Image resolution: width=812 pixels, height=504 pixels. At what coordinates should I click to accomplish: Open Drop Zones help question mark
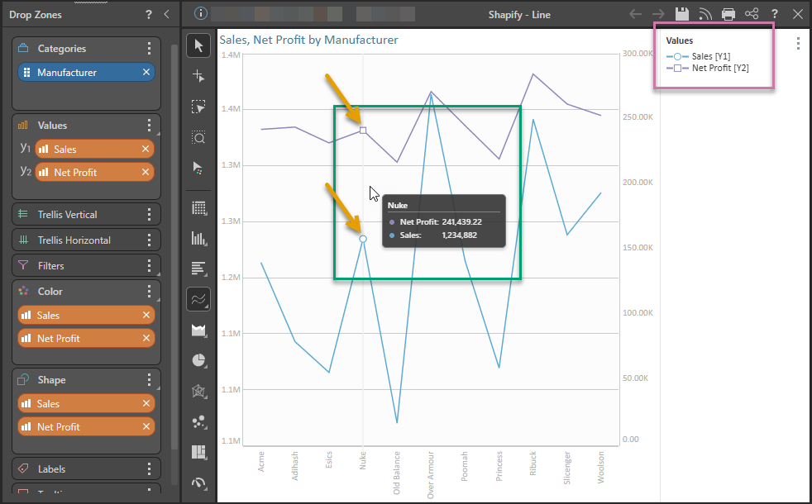coord(149,15)
